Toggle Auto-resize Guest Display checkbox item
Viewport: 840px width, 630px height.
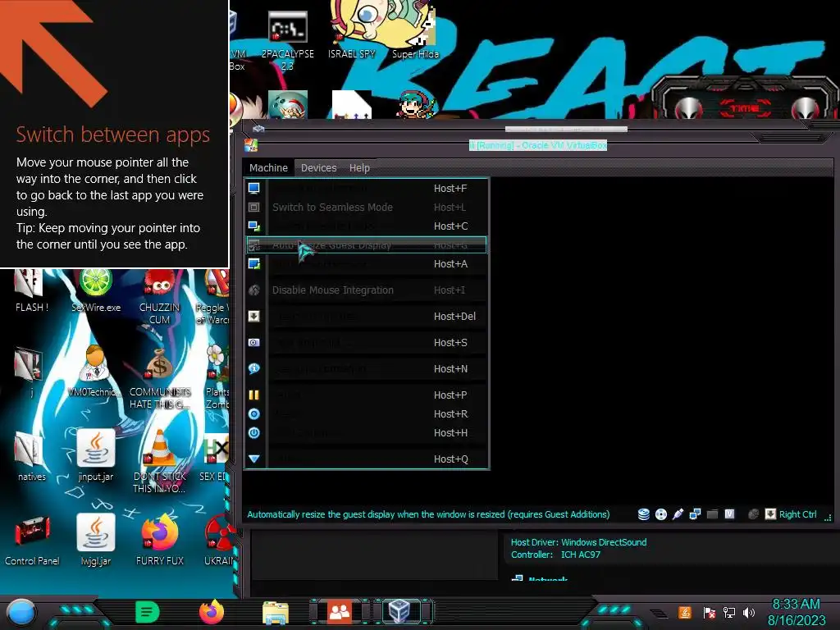coord(367,244)
